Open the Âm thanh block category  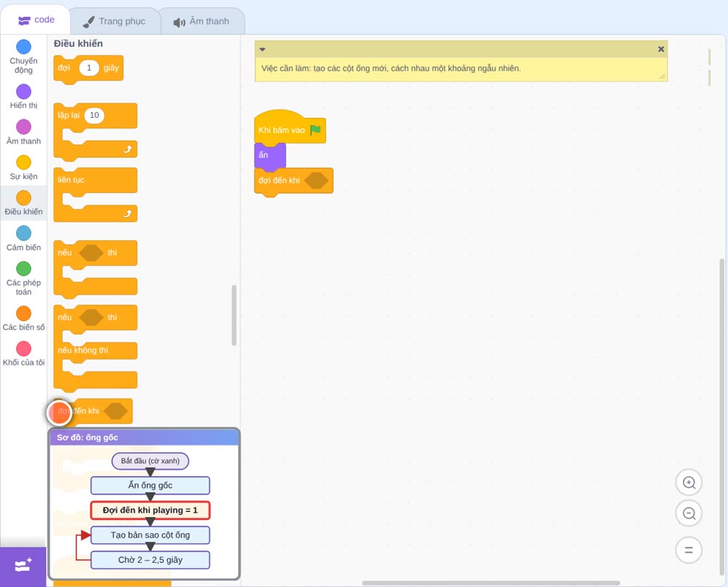pos(24,133)
